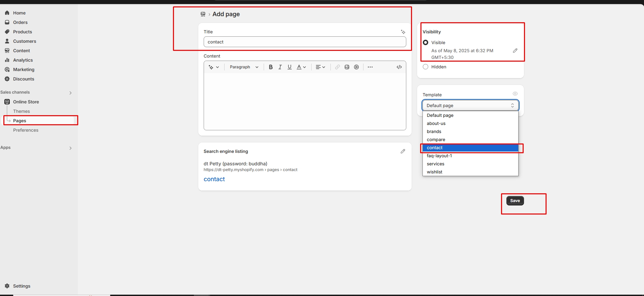Screen dimensions: 644x296
Task: Open the text color dropdown
Action: (x=301, y=67)
